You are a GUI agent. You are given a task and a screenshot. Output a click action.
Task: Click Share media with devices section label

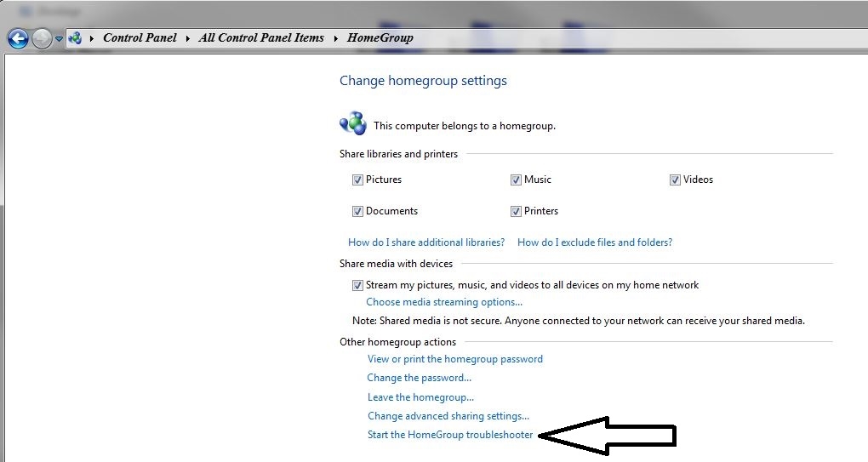click(396, 264)
